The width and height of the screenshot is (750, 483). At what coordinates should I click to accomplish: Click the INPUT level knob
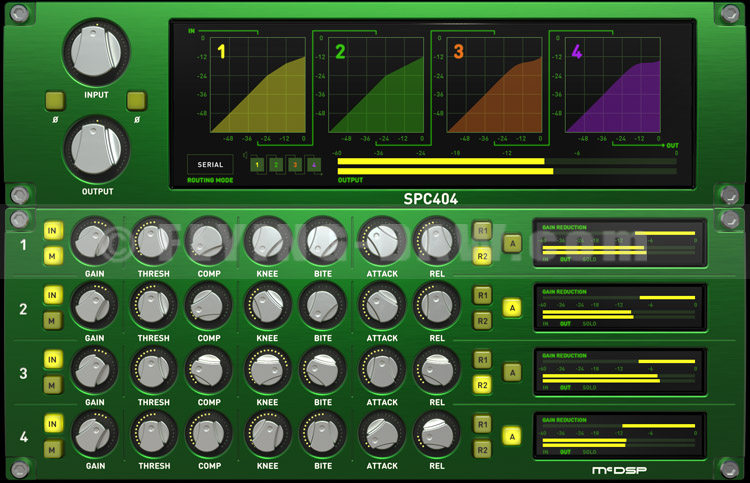pos(96,52)
